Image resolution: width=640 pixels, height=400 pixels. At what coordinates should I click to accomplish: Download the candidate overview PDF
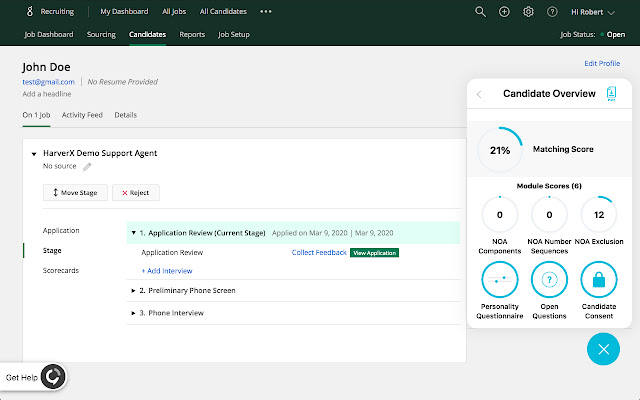pyautogui.click(x=611, y=94)
